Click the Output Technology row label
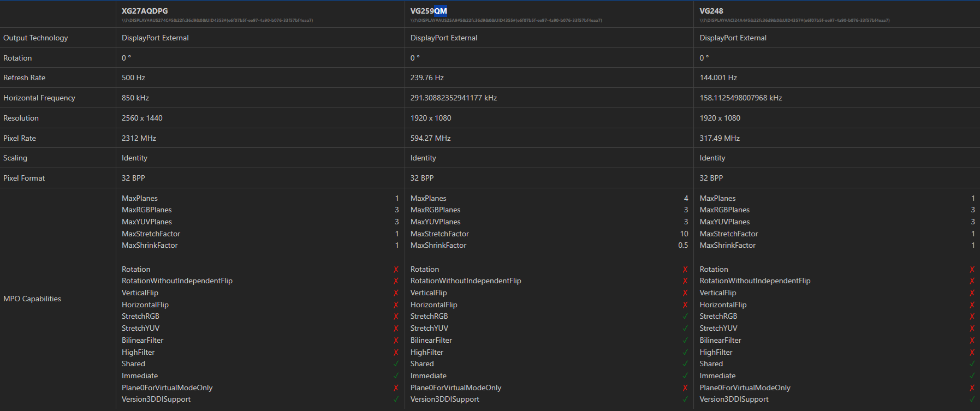980x411 pixels. tap(35, 38)
